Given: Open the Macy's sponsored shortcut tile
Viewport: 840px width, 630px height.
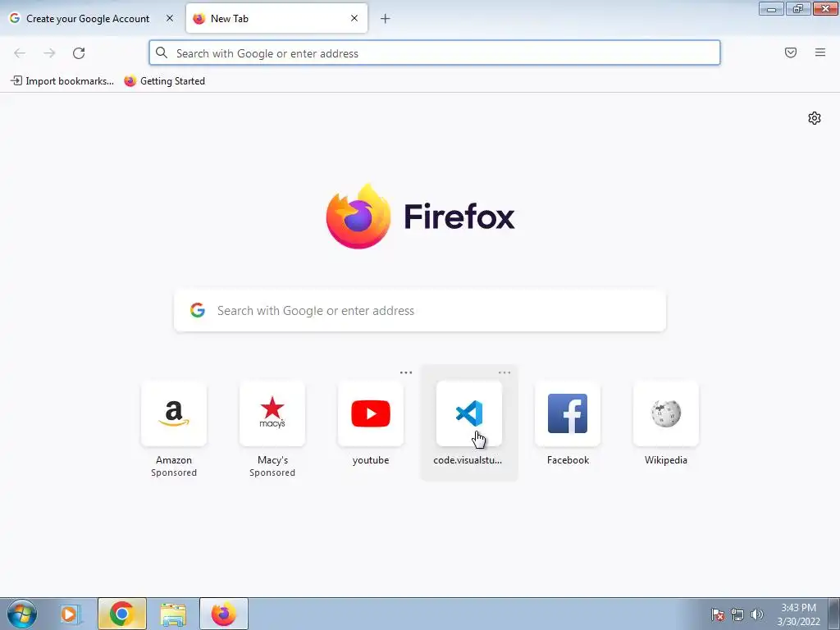Looking at the screenshot, I should pyautogui.click(x=272, y=413).
